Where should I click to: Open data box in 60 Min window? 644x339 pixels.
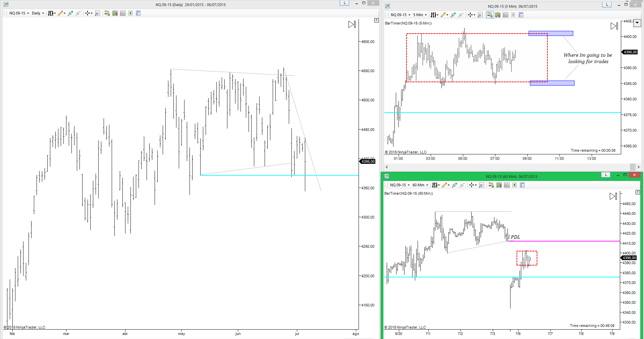pyautogui.click(x=482, y=185)
